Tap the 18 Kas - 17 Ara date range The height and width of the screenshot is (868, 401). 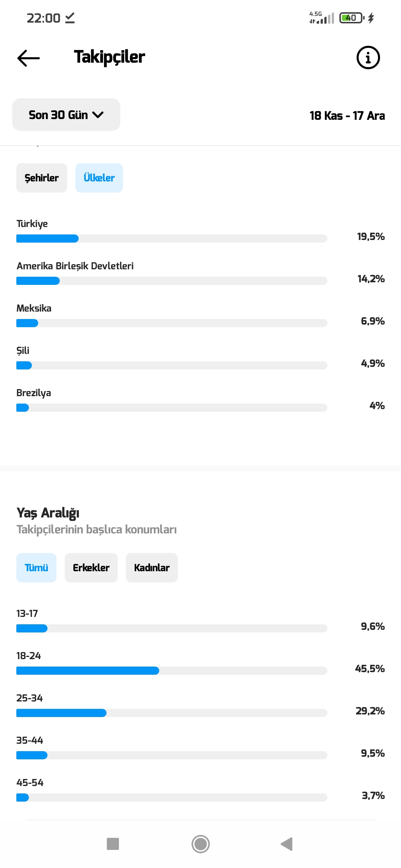click(x=347, y=115)
